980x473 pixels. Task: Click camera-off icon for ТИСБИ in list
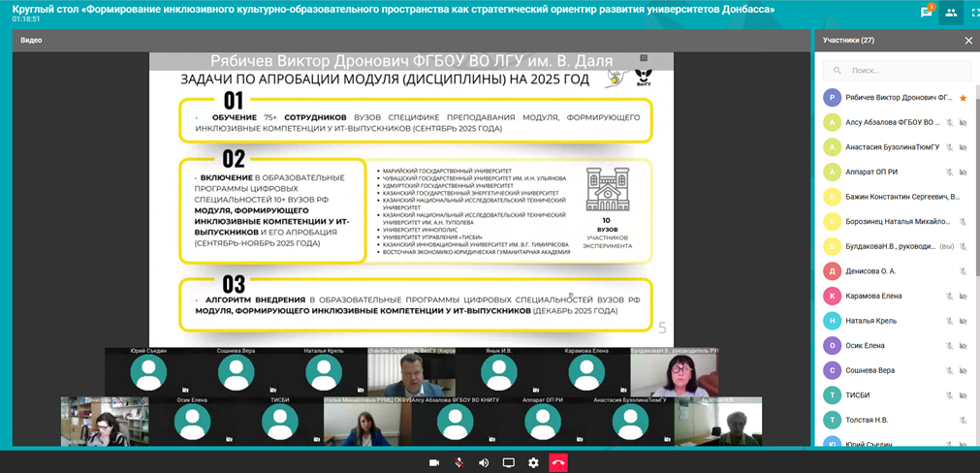[x=964, y=394]
